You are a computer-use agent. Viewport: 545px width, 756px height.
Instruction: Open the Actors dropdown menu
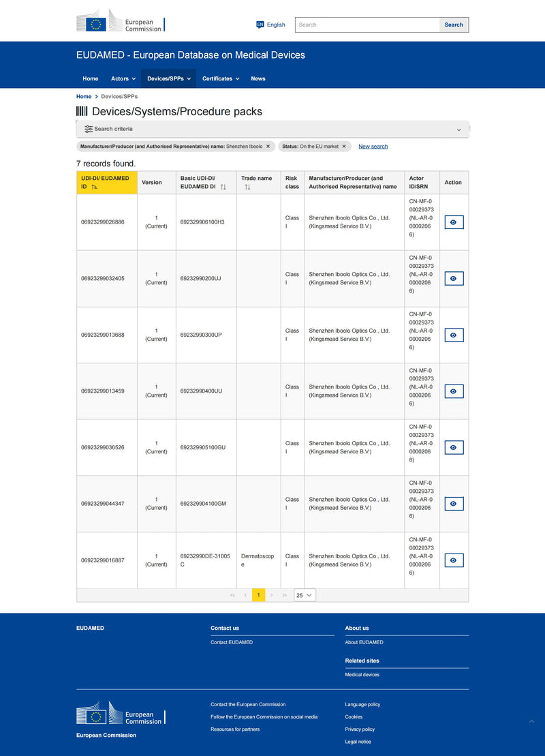[123, 78]
